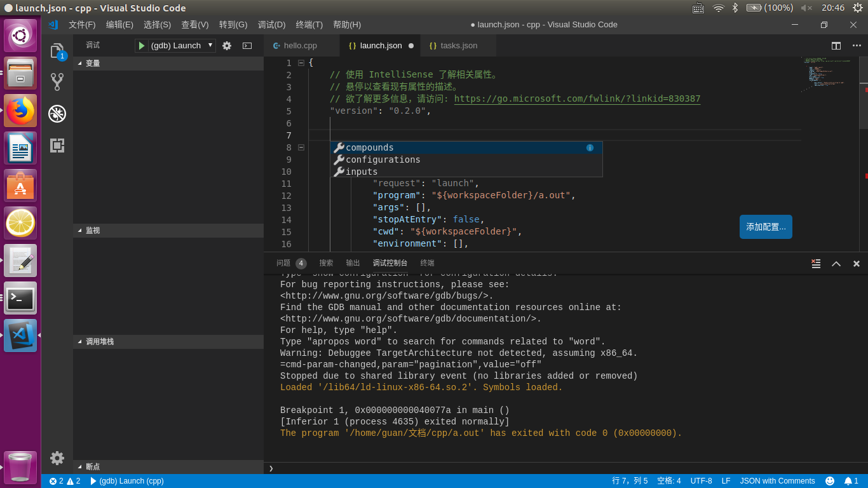Open the Source Control view
868x488 pixels.
point(57,82)
